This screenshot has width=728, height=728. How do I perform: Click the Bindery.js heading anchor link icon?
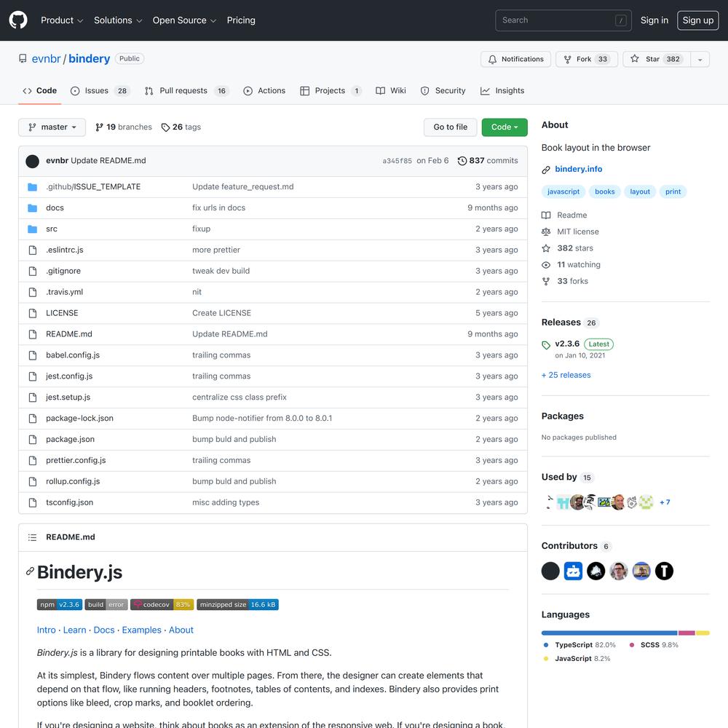point(30,571)
